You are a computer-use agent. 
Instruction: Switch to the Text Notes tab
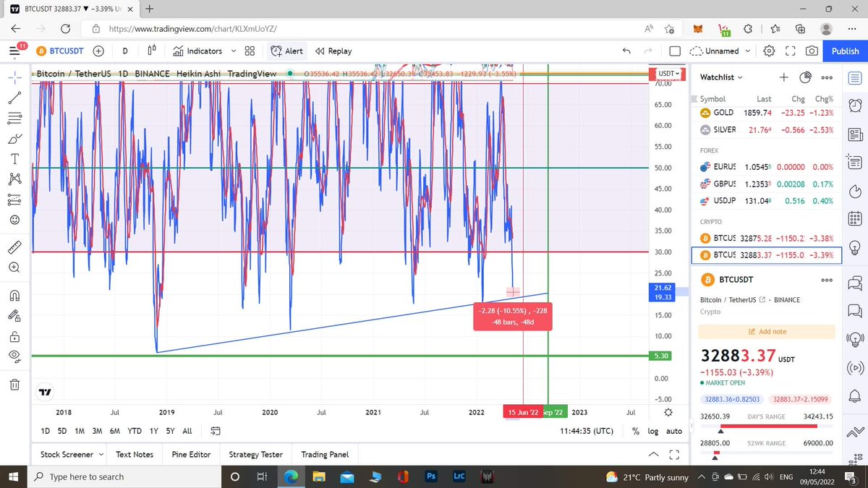(x=135, y=454)
